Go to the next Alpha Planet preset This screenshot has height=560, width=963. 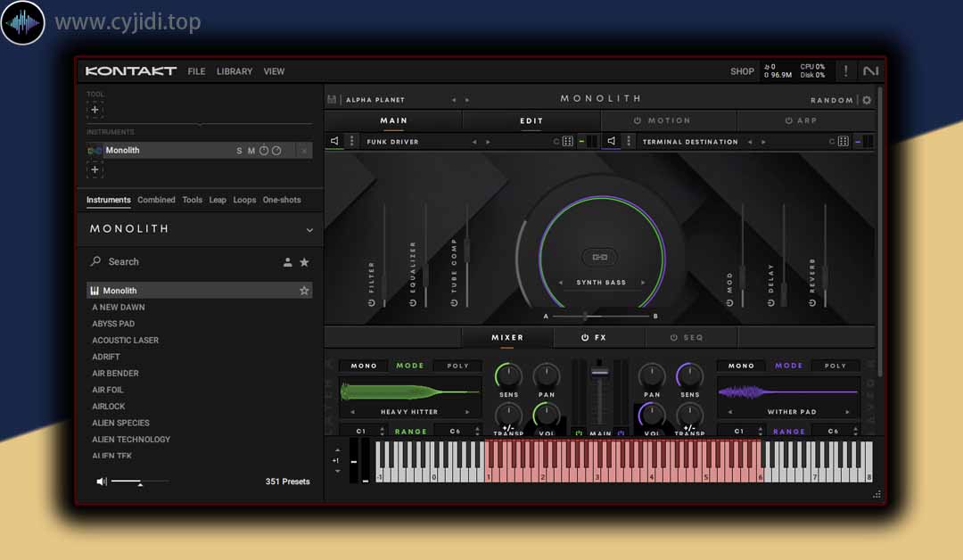(x=467, y=100)
